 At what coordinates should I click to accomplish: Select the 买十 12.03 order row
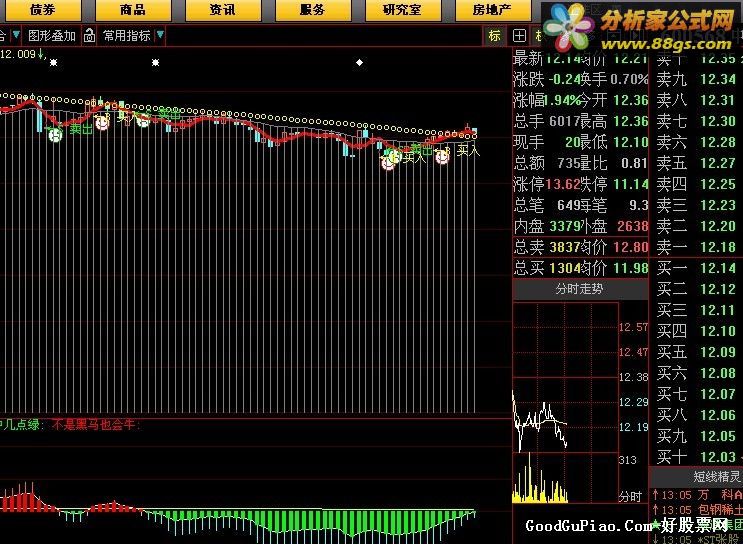point(697,457)
